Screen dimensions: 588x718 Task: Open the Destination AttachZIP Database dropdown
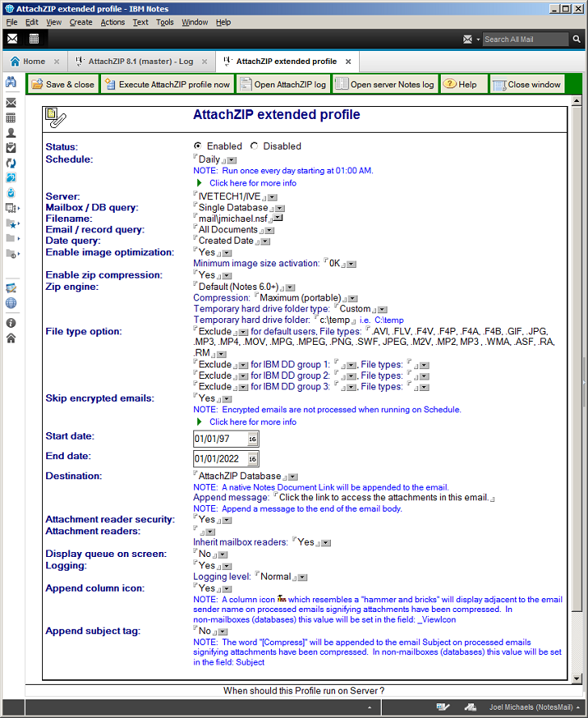tap(293, 477)
